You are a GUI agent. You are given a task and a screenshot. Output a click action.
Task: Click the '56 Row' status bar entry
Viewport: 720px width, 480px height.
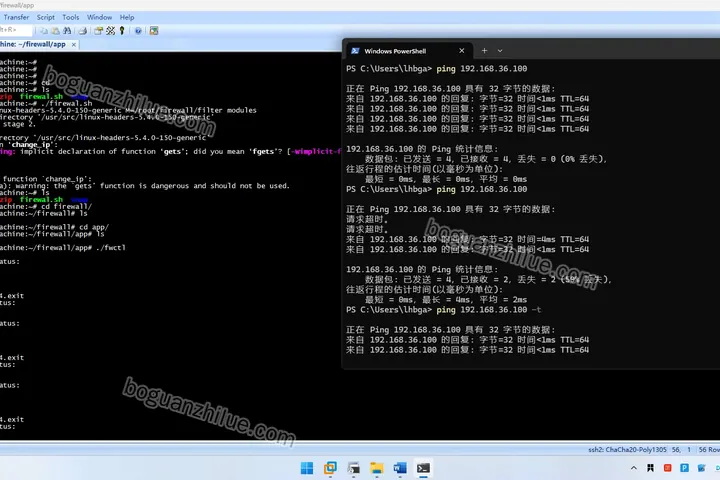tap(709, 450)
